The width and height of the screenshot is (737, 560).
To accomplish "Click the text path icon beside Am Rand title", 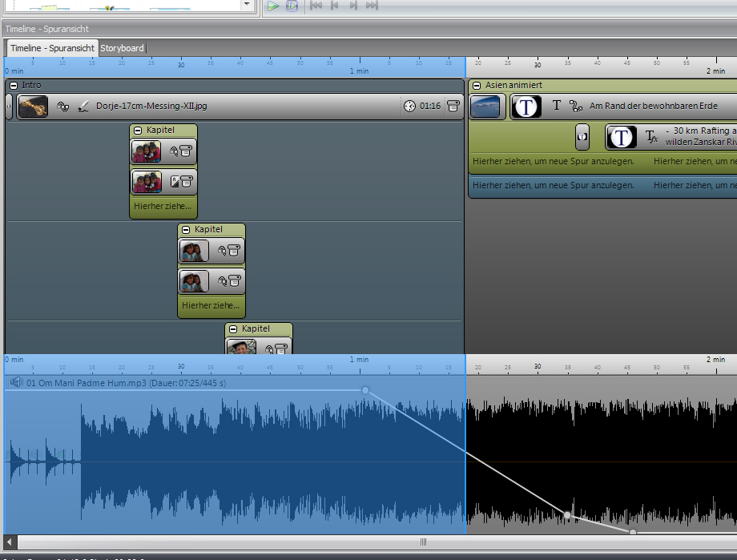I will [575, 107].
